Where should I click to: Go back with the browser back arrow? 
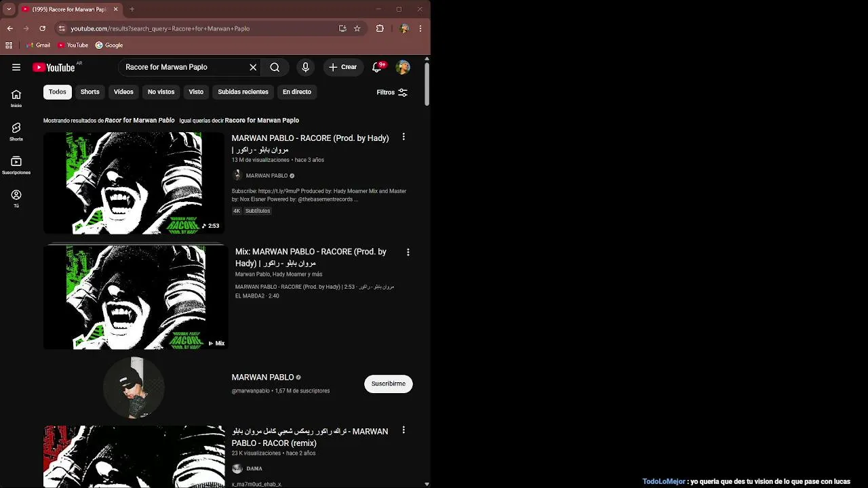(x=9, y=28)
